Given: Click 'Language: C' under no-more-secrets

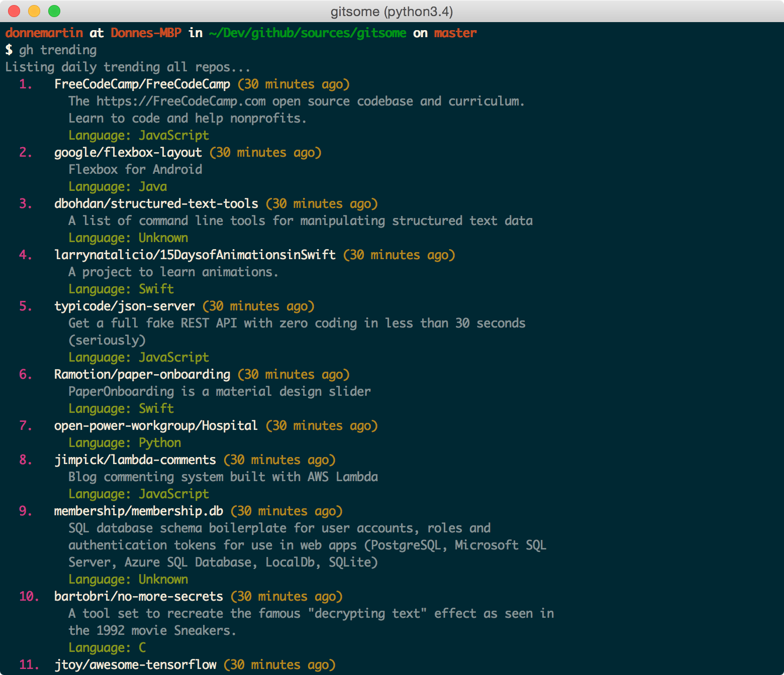Looking at the screenshot, I should [x=107, y=648].
